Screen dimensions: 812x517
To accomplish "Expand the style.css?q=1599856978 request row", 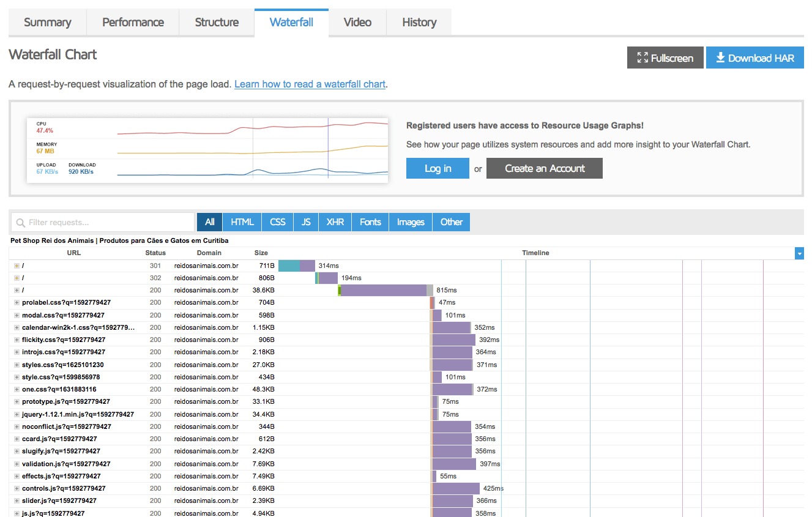I will pos(17,377).
